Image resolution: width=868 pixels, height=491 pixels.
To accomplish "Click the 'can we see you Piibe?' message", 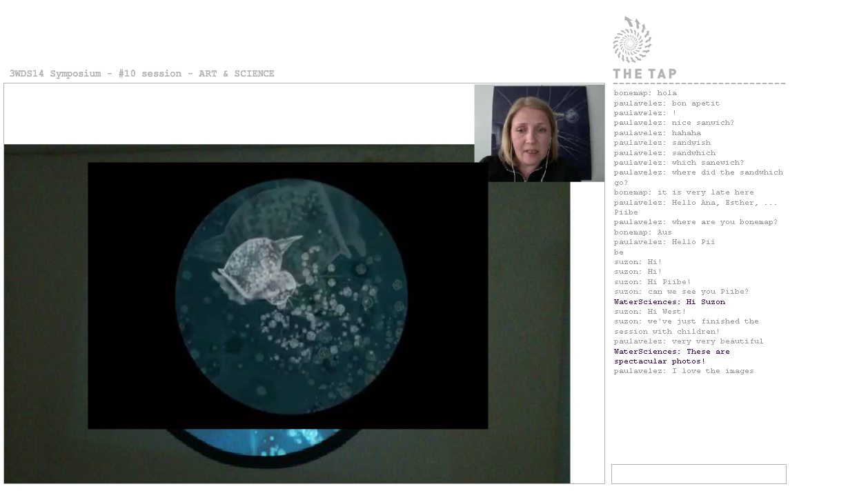I will [x=681, y=292].
